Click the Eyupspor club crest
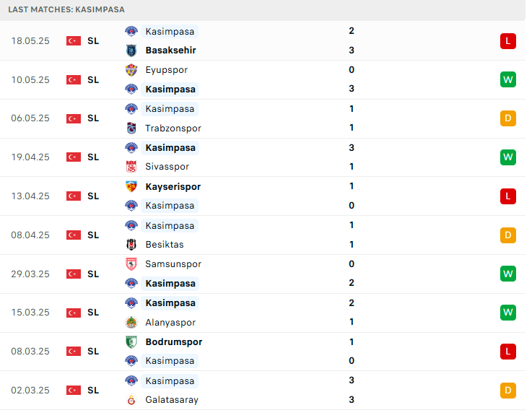Image resolution: width=532 pixels, height=418 pixels. [x=131, y=70]
